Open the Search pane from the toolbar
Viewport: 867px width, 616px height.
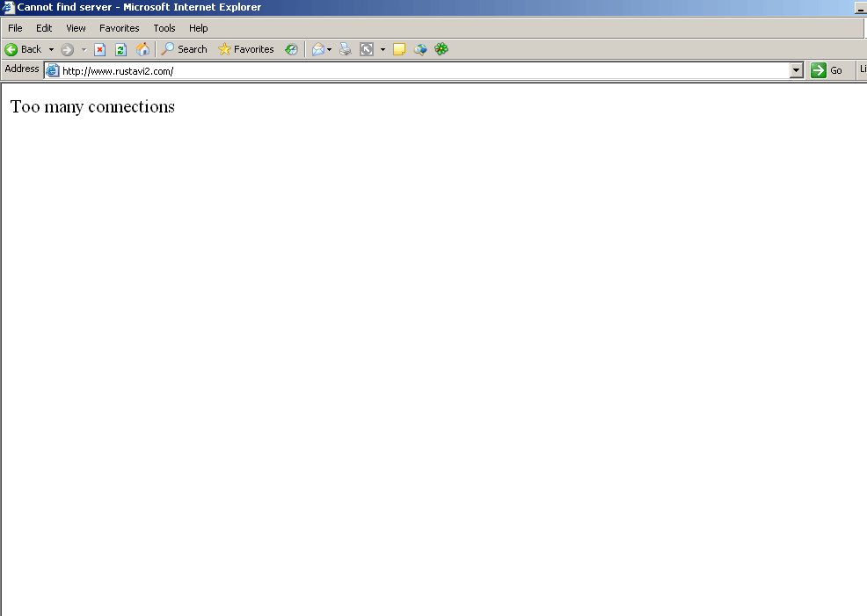point(184,49)
